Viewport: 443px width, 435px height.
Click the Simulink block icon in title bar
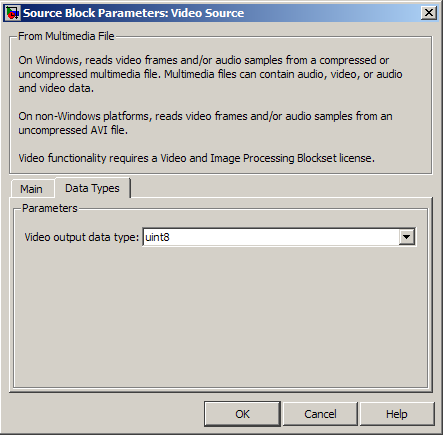click(13, 13)
